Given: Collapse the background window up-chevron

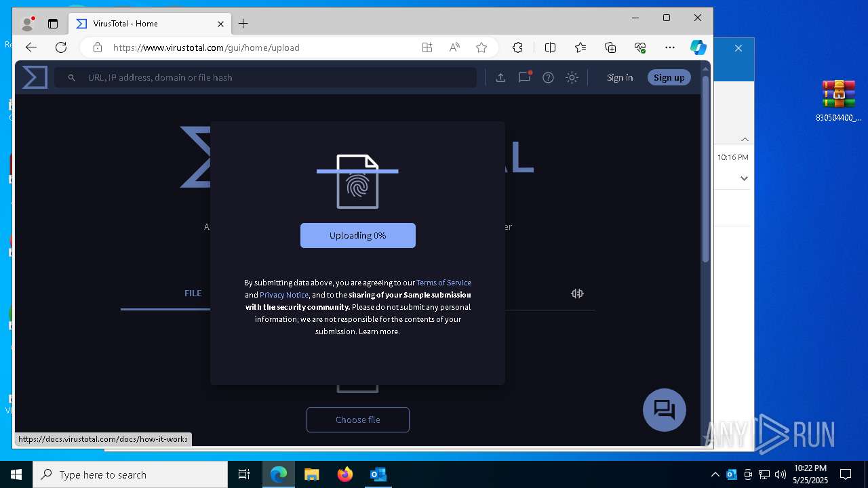Looking at the screenshot, I should coord(745,139).
